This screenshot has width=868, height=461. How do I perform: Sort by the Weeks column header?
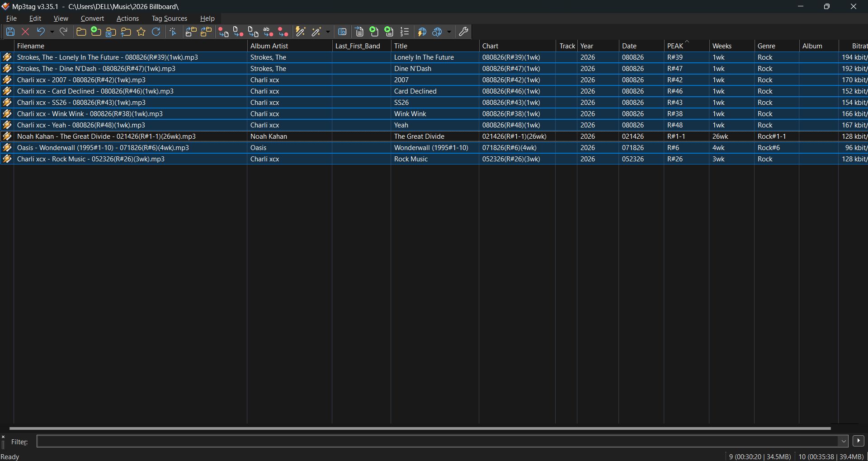(x=731, y=46)
